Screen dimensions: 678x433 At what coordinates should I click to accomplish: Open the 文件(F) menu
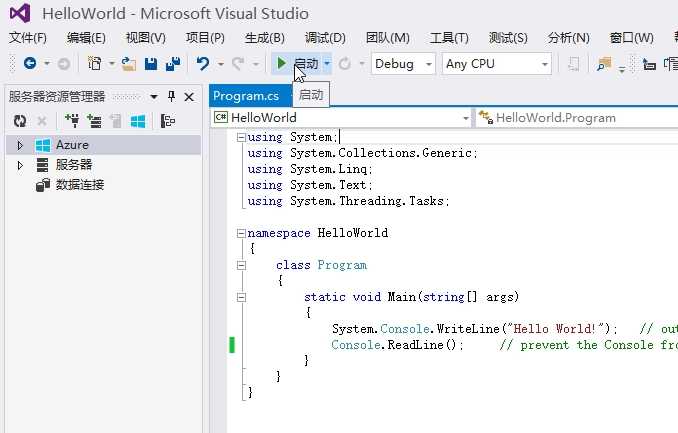click(28, 38)
